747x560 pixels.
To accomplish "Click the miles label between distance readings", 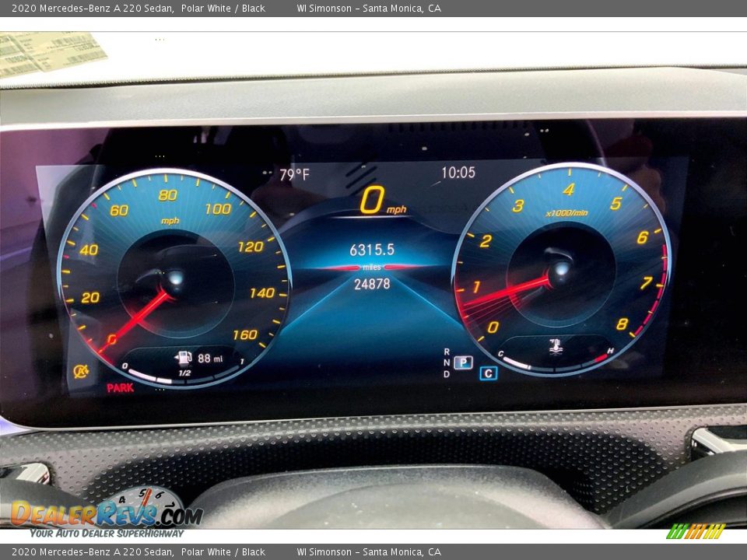I will coord(372,268).
